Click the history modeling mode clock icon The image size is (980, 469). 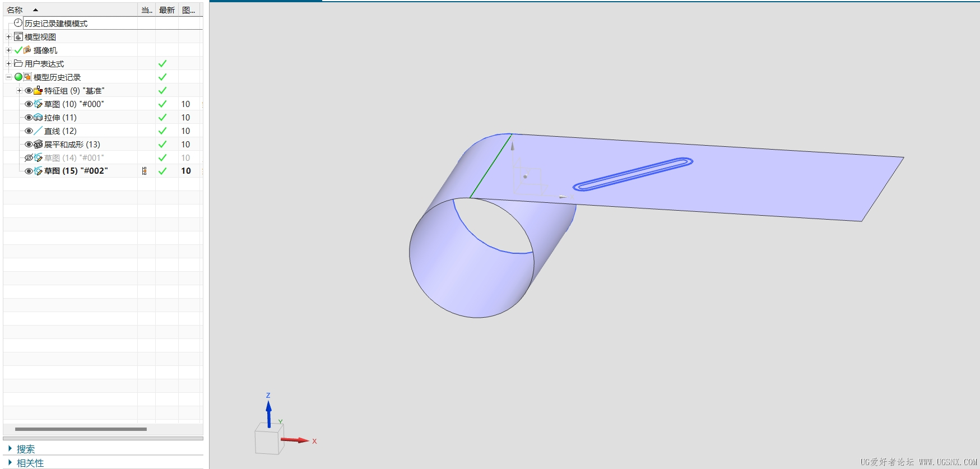(18, 23)
